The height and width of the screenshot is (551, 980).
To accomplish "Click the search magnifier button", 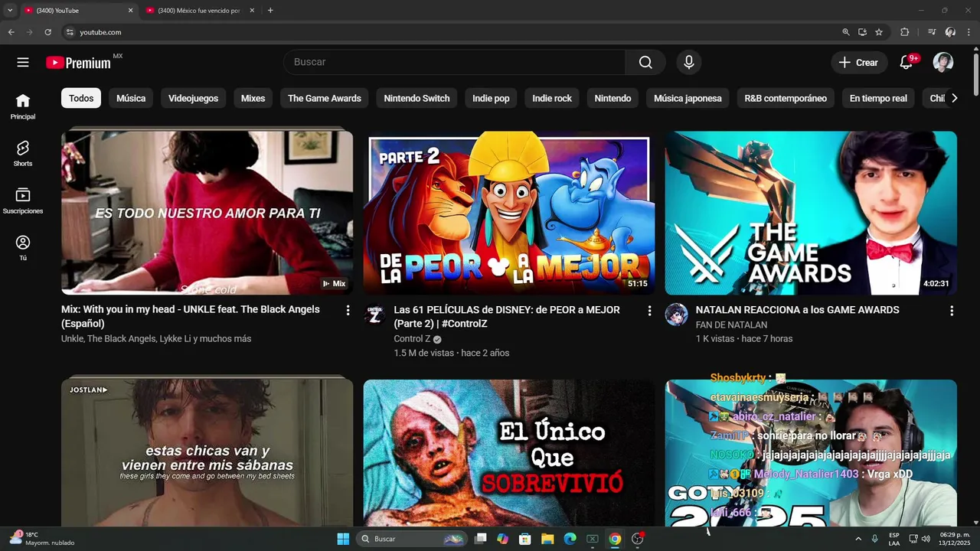I will click(x=645, y=63).
